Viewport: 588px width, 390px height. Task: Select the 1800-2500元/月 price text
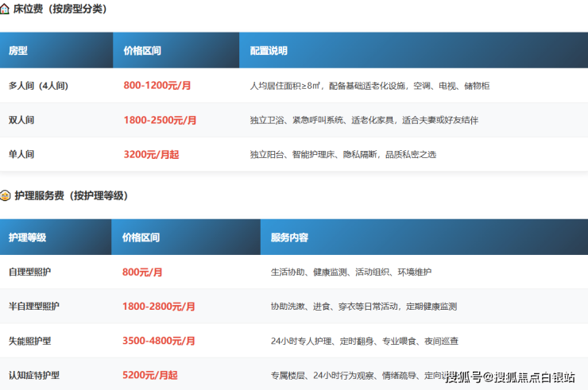click(160, 121)
